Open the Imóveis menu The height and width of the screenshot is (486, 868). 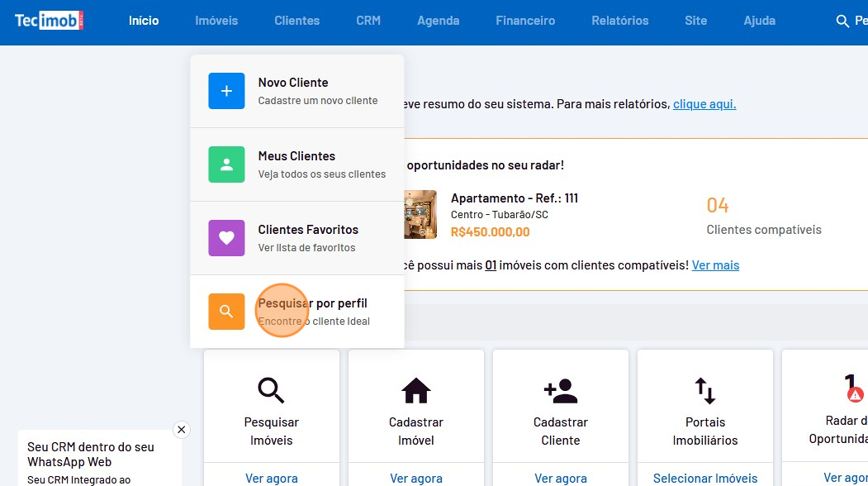(x=216, y=21)
